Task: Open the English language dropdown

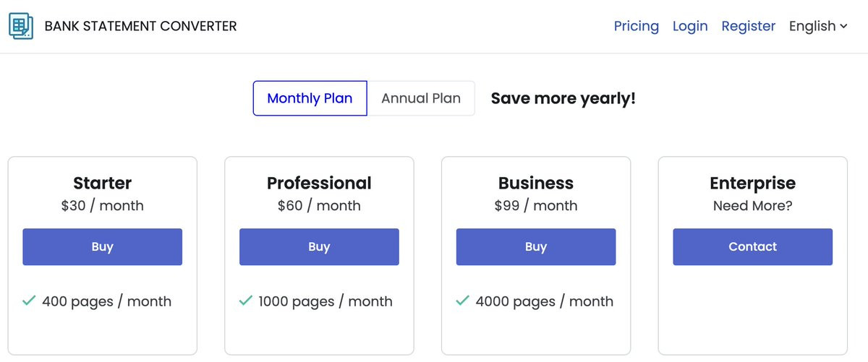Action: point(818,26)
